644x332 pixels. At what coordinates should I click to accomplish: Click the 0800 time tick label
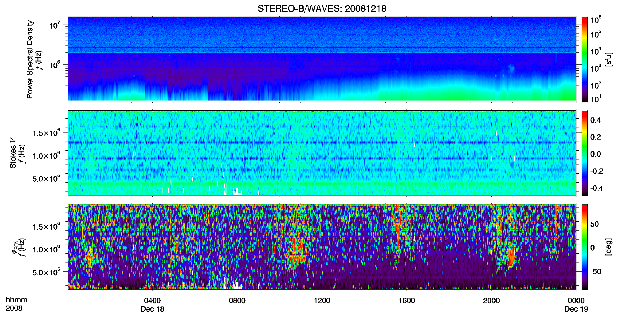coord(237,300)
